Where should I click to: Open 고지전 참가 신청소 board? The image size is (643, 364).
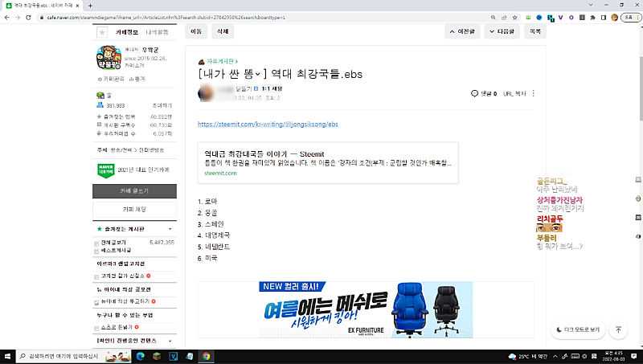pyautogui.click(x=123, y=276)
